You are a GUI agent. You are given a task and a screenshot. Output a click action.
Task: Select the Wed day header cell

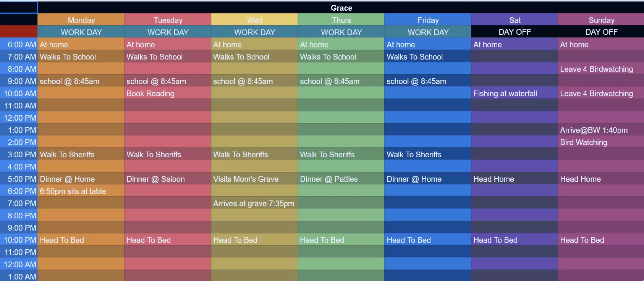click(254, 20)
